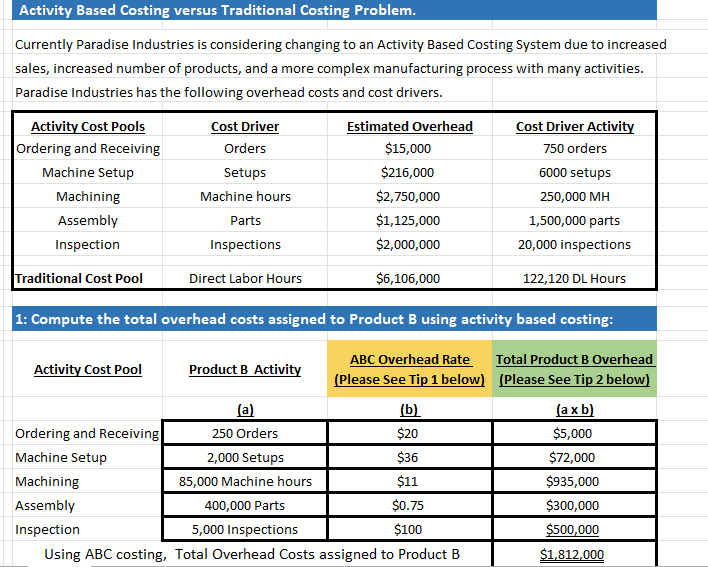
Task: Select the blue heading '1: Compute the total overhead costs'
Action: (334, 319)
